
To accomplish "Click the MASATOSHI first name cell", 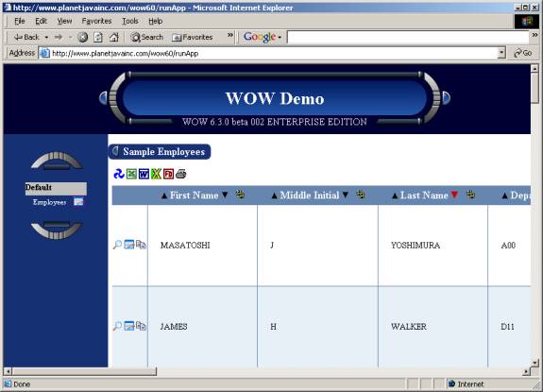I will 203,246.
